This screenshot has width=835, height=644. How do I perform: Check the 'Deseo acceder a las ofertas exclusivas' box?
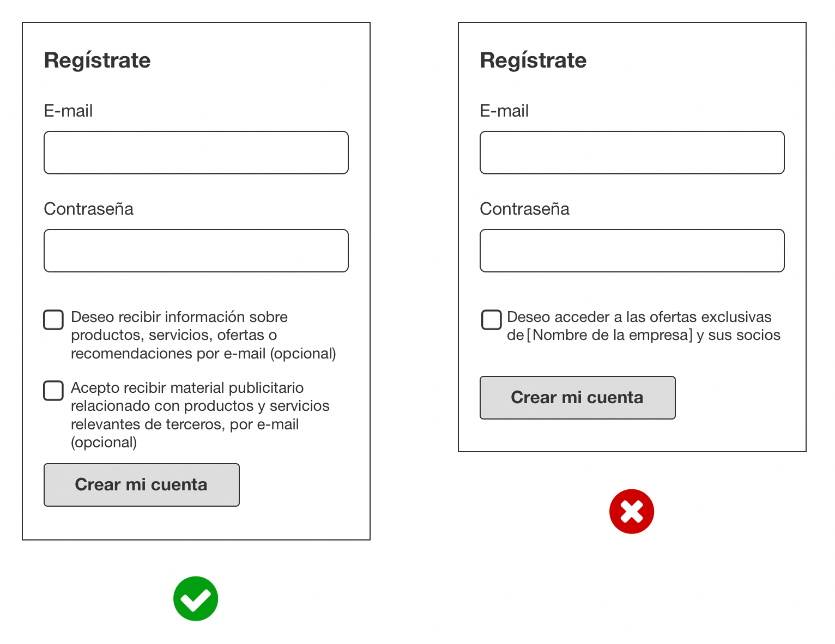tap(491, 320)
